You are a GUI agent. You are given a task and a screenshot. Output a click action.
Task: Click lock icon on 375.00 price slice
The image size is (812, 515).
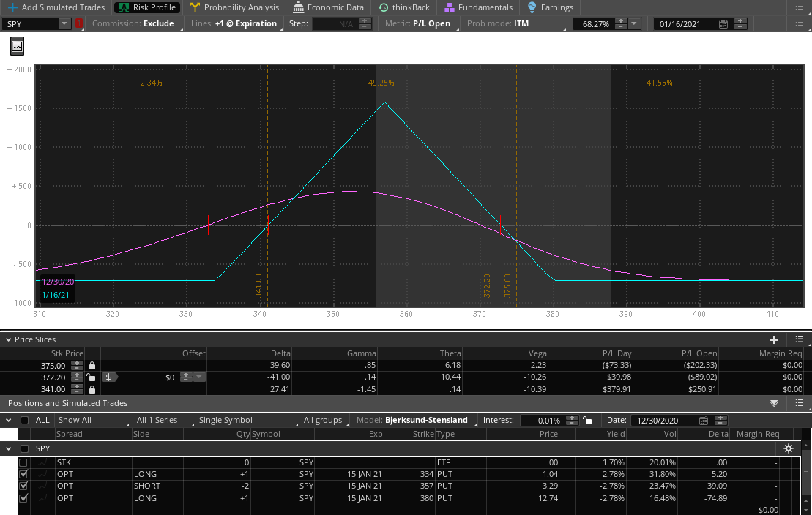(x=92, y=365)
